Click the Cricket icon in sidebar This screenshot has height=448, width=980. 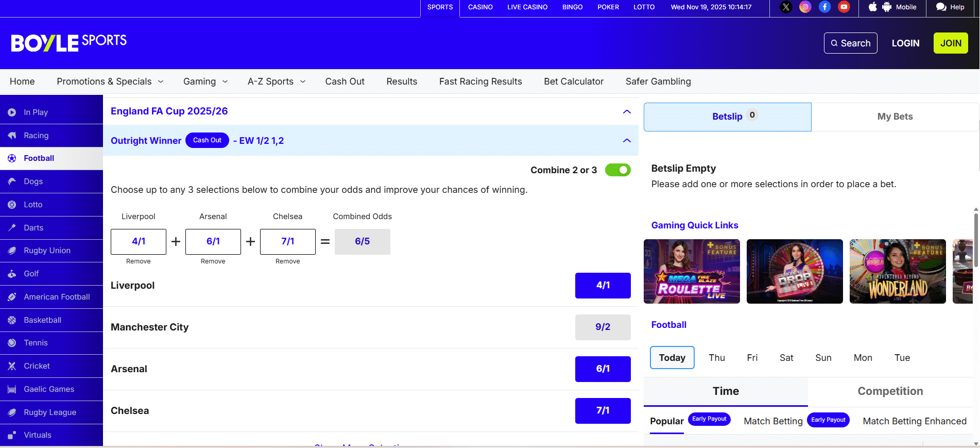click(x=12, y=366)
